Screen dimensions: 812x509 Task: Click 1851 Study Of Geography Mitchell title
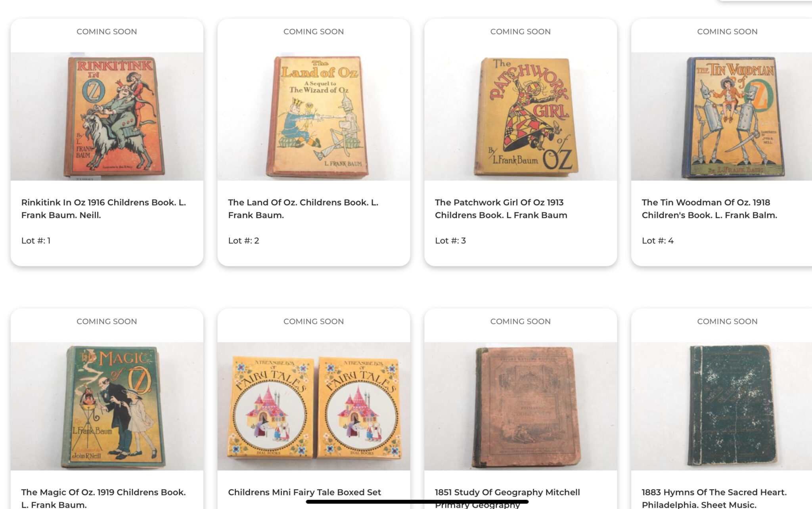(507, 498)
